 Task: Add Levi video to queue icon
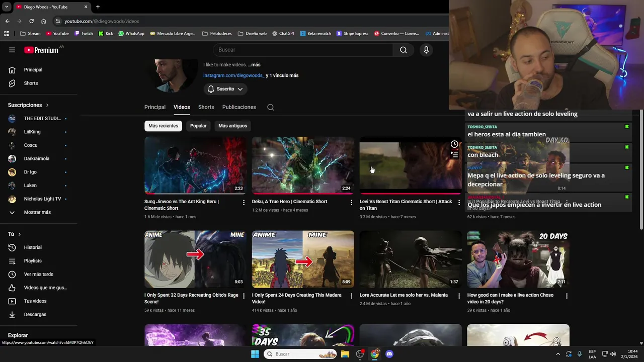[x=454, y=155]
